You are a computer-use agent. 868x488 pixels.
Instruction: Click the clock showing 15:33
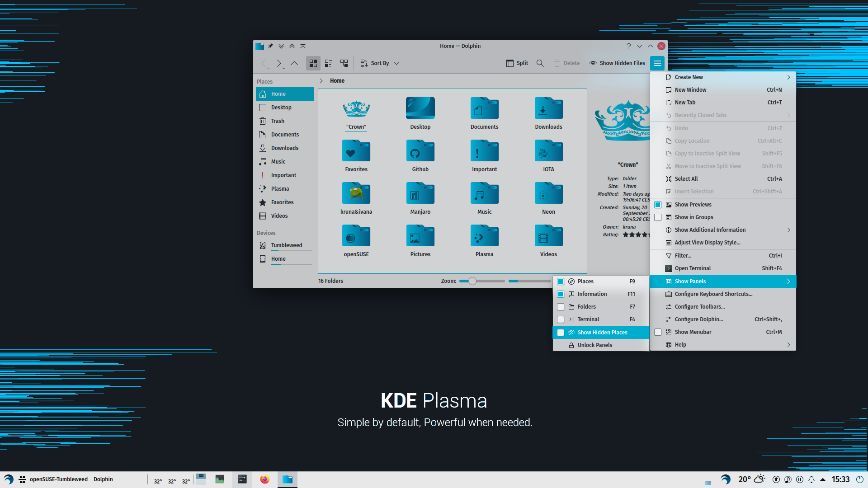(x=840, y=479)
